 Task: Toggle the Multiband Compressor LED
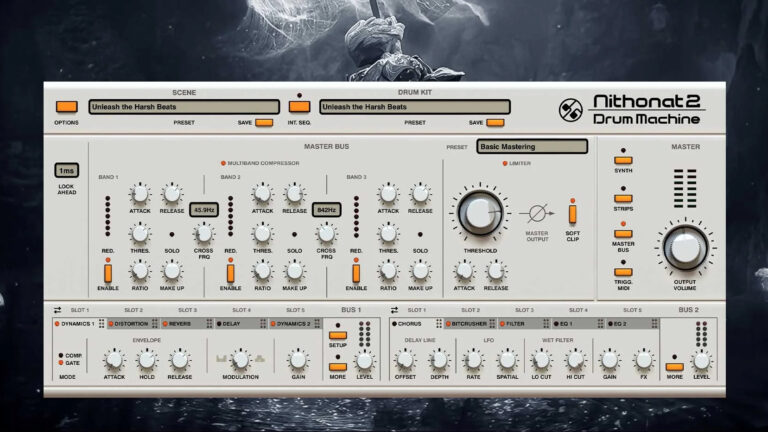tap(223, 163)
